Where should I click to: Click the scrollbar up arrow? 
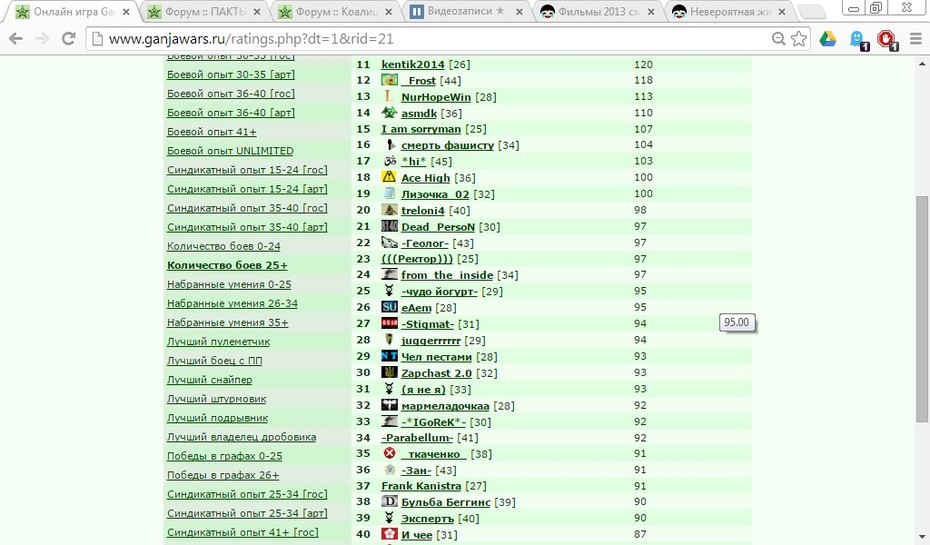pyautogui.click(x=922, y=63)
